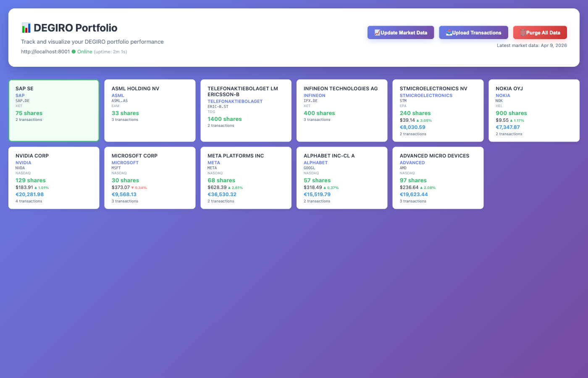Select the NOKIA link in the Nokia OYJ card
The height and width of the screenshot is (378, 588).
click(x=503, y=96)
